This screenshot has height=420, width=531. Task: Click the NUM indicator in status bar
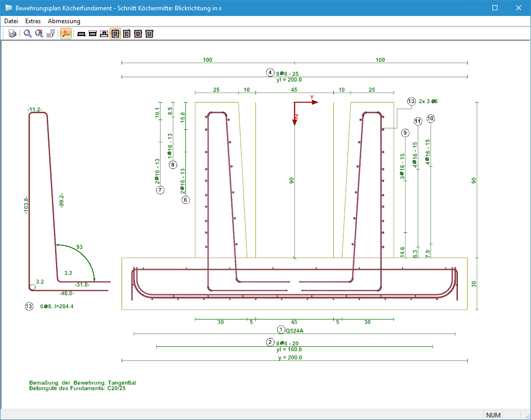point(493,415)
